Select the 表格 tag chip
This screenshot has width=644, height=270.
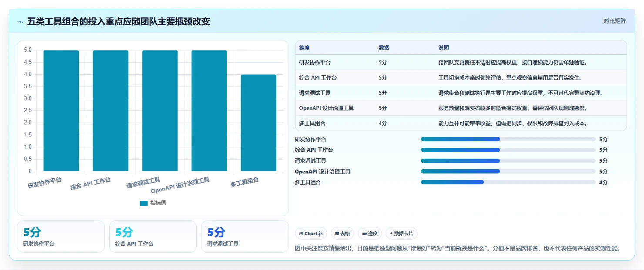(x=342, y=233)
